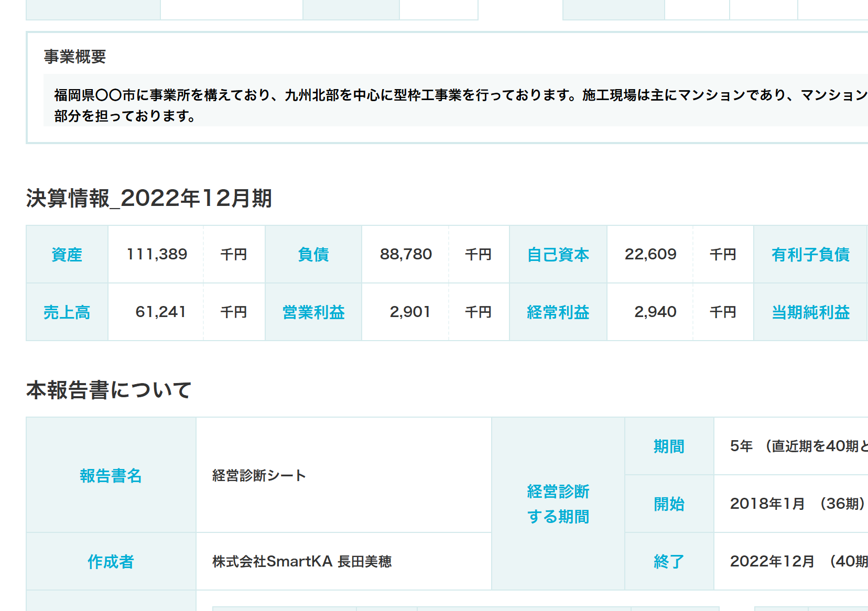Select the 作成者 row label

[111, 561]
